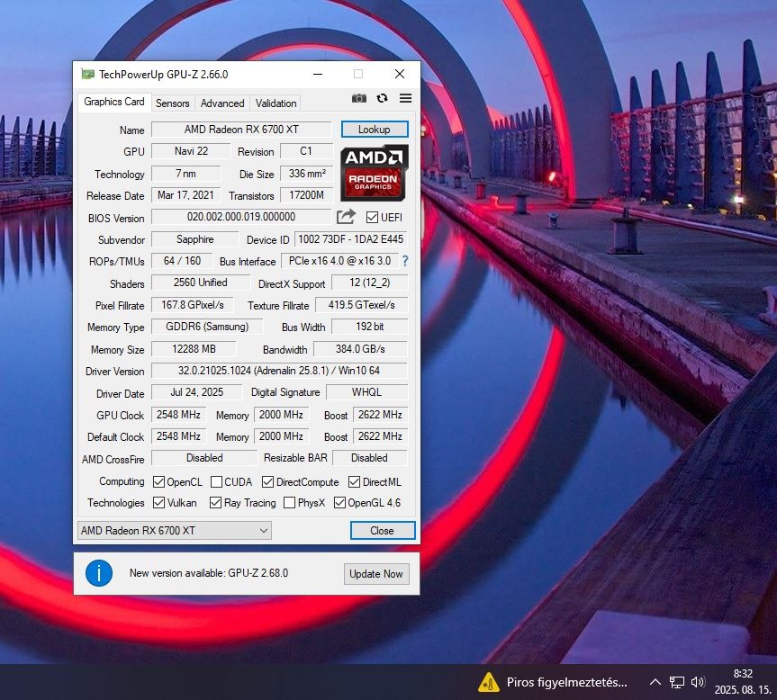Click the C1 Revision value
The image size is (777, 700).
pyautogui.click(x=306, y=151)
